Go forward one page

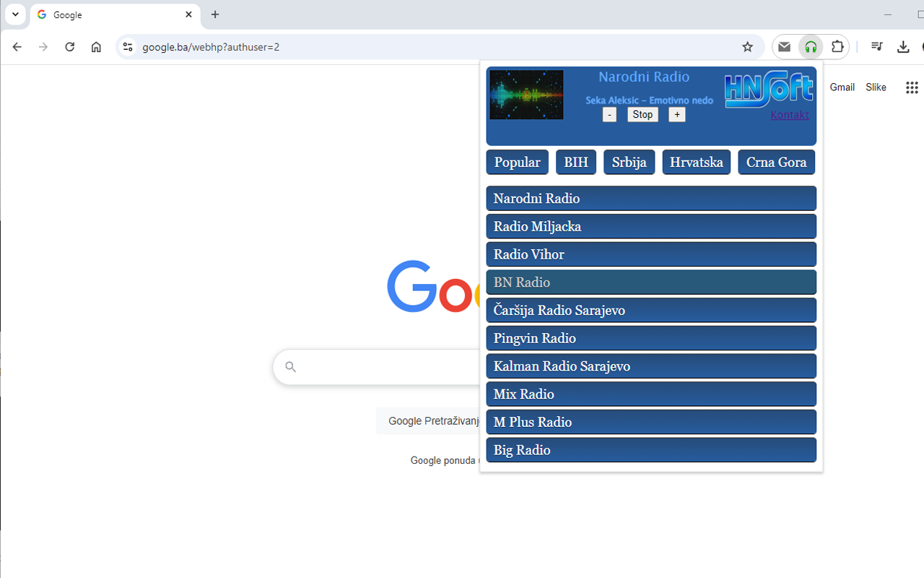click(x=43, y=47)
